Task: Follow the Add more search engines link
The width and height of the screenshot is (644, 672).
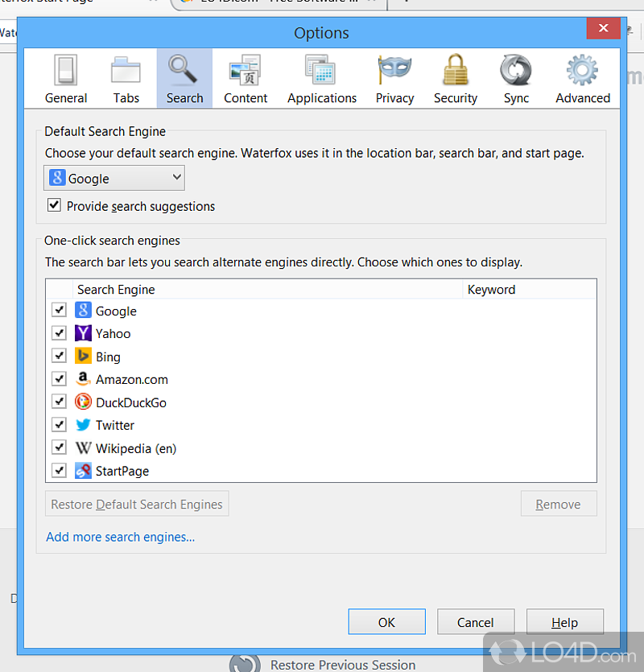Action: tap(121, 537)
